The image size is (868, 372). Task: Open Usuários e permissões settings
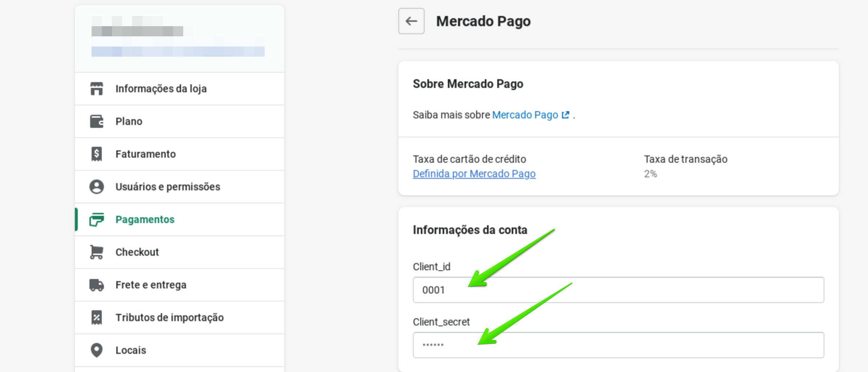click(x=180, y=187)
